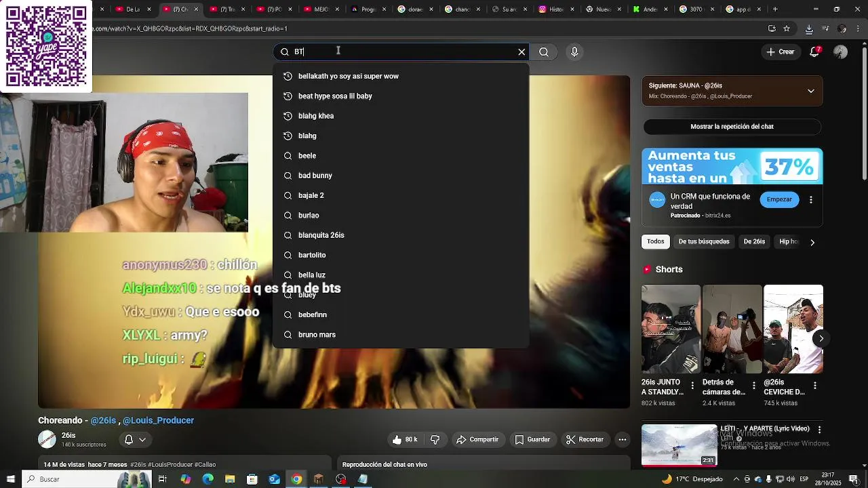
Task: Click Compartir share button
Action: click(477, 439)
